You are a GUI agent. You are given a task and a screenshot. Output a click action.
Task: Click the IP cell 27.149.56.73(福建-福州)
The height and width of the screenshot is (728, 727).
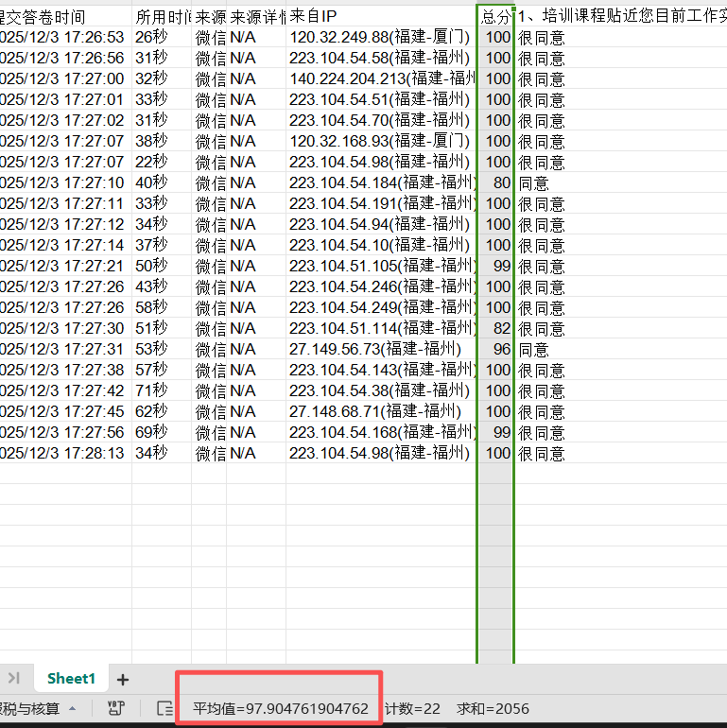pyautogui.click(x=380, y=350)
